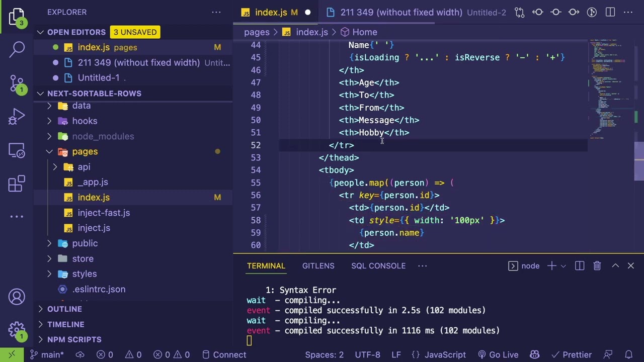
Task: Open the Accounts menu
Action: (17, 297)
